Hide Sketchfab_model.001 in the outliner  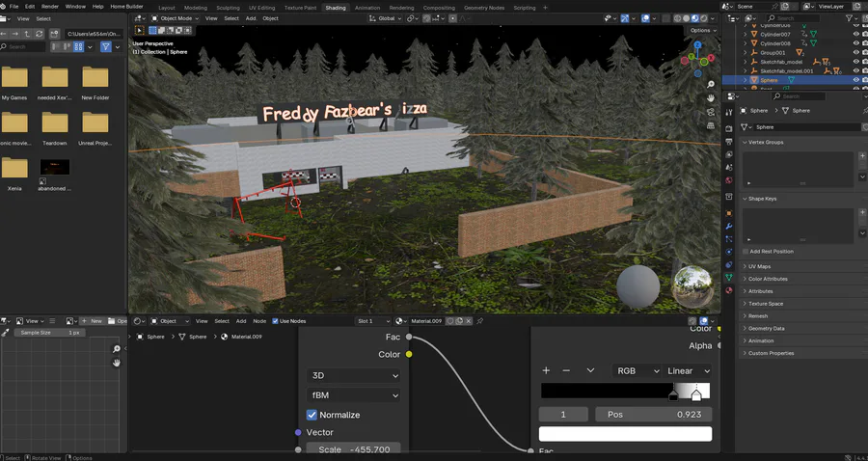tap(855, 70)
